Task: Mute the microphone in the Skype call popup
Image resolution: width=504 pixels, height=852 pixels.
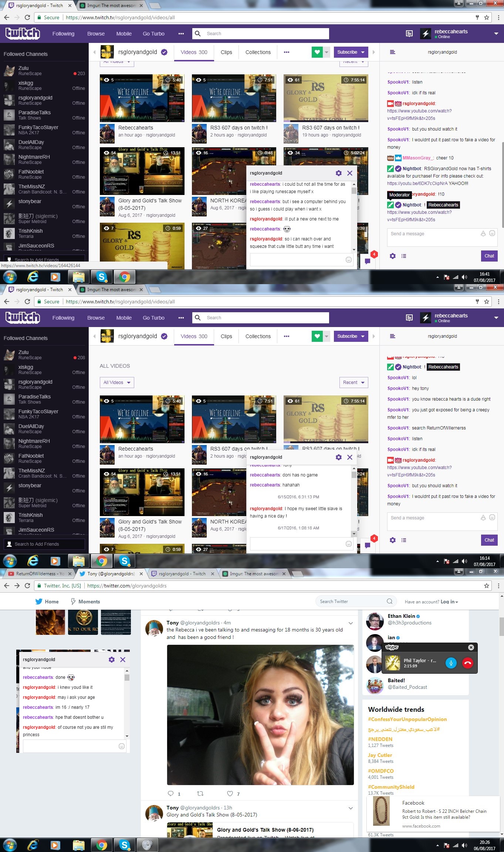Action: [x=451, y=663]
